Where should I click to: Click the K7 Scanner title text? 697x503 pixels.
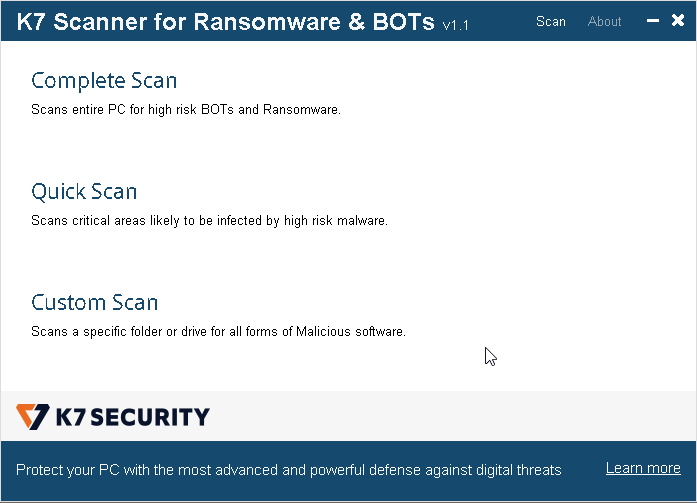click(x=225, y=22)
